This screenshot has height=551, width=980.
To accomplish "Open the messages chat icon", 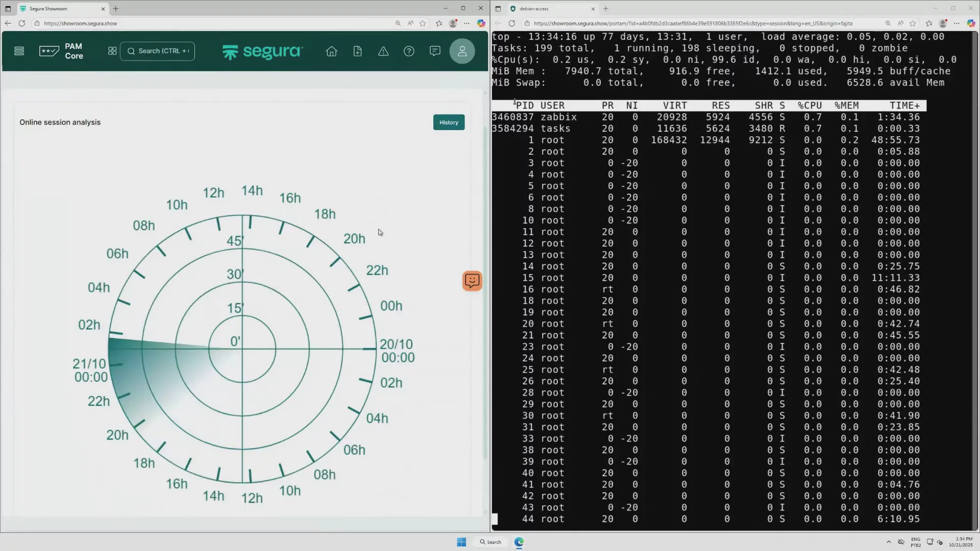I will click(x=435, y=51).
